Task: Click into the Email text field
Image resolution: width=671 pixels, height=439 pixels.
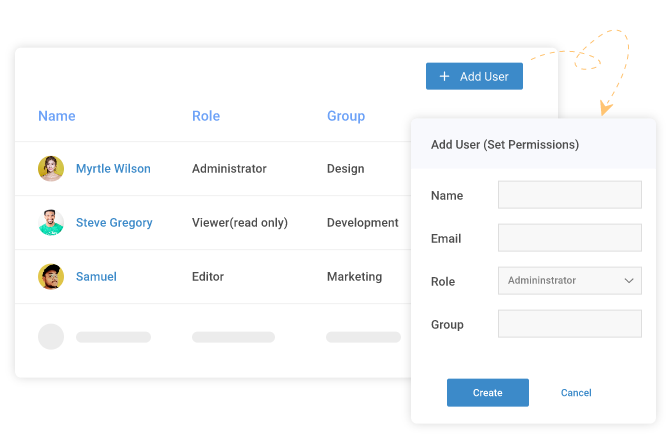Action: 569,238
